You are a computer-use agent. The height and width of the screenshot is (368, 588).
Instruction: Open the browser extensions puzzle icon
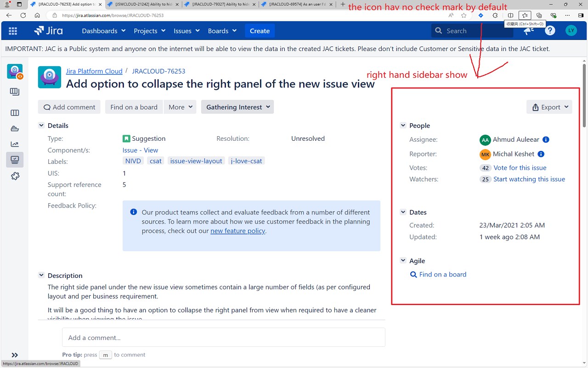[495, 15]
